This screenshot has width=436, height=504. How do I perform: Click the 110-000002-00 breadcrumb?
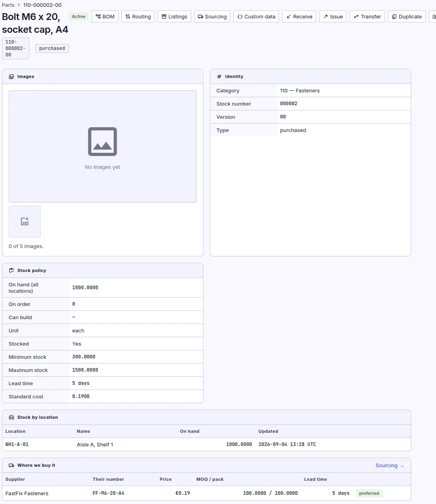click(42, 5)
